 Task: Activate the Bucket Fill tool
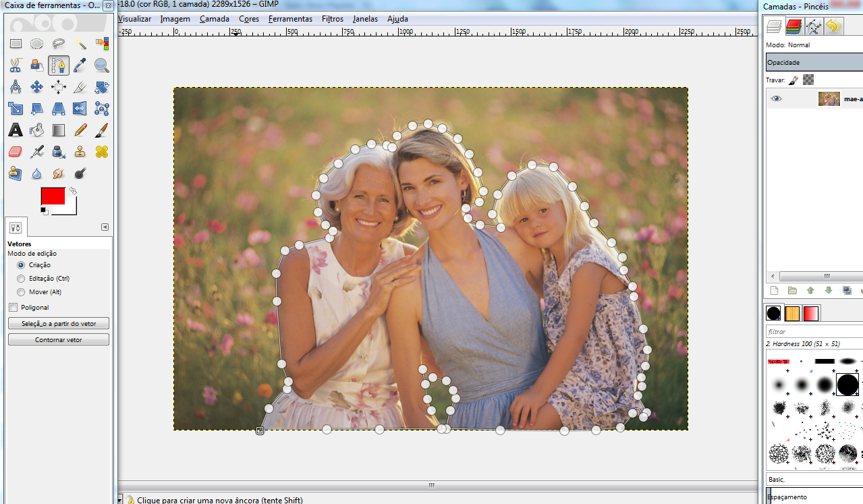[36, 130]
